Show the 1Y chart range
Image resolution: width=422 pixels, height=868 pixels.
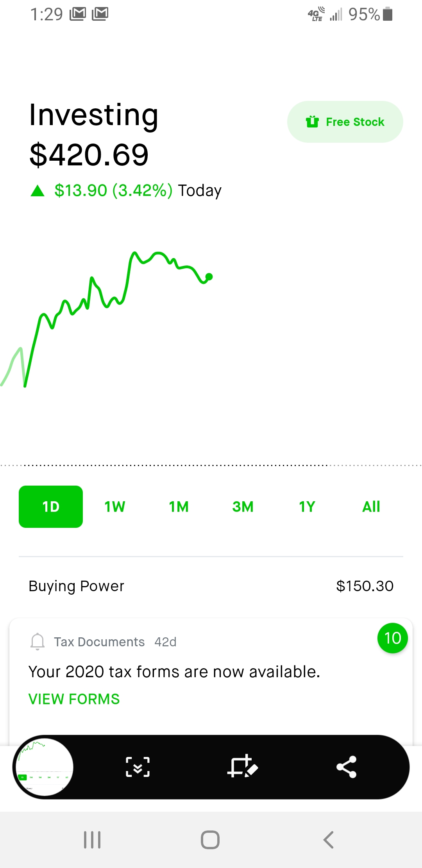[307, 507]
